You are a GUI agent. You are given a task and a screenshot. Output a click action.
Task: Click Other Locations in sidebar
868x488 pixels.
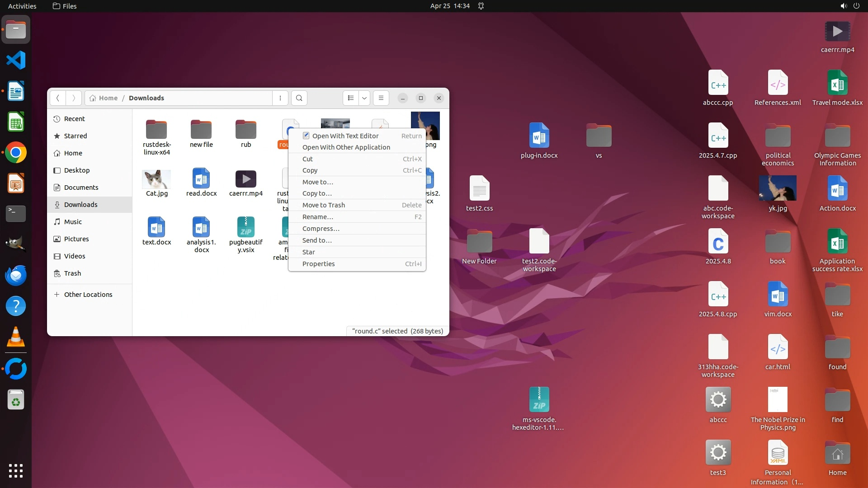tap(88, 295)
